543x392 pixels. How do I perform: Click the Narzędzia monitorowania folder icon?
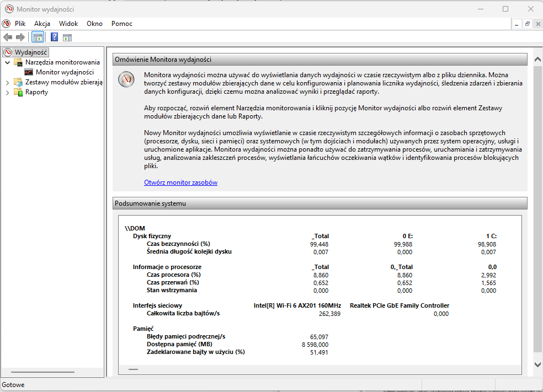(18, 62)
